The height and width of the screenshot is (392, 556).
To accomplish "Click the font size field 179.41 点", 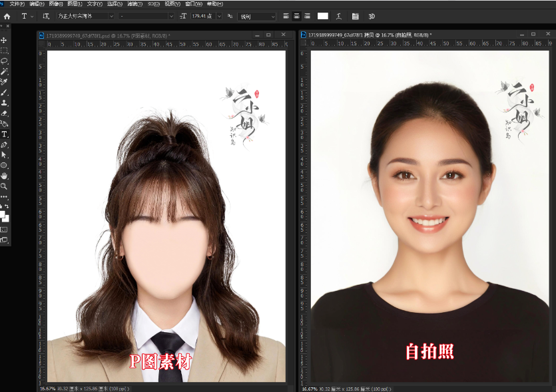I will 203,16.
